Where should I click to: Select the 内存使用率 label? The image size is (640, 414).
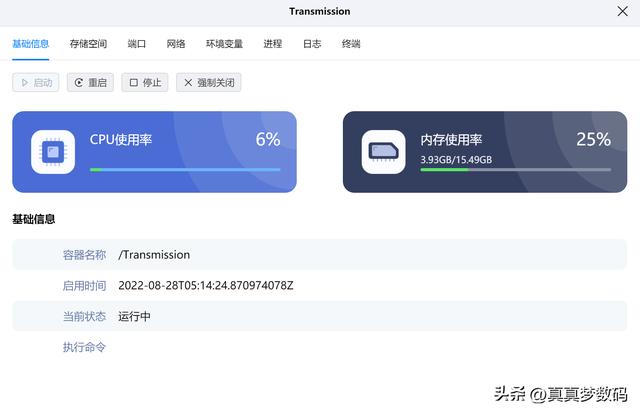coord(451,140)
